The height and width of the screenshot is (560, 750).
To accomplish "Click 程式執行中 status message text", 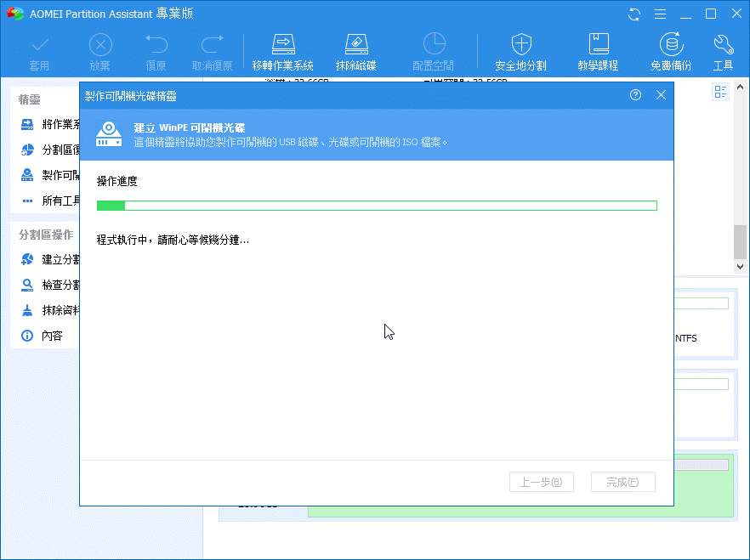I will 173,240.
